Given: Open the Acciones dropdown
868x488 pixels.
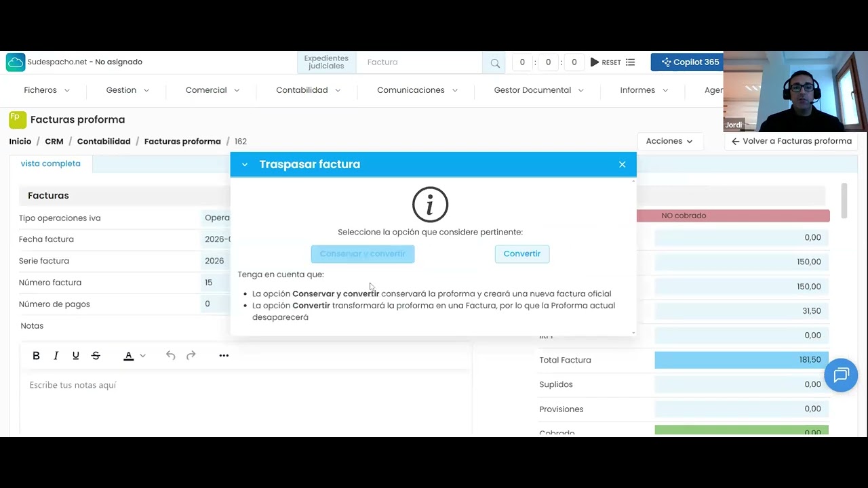Looking at the screenshot, I should click(669, 142).
